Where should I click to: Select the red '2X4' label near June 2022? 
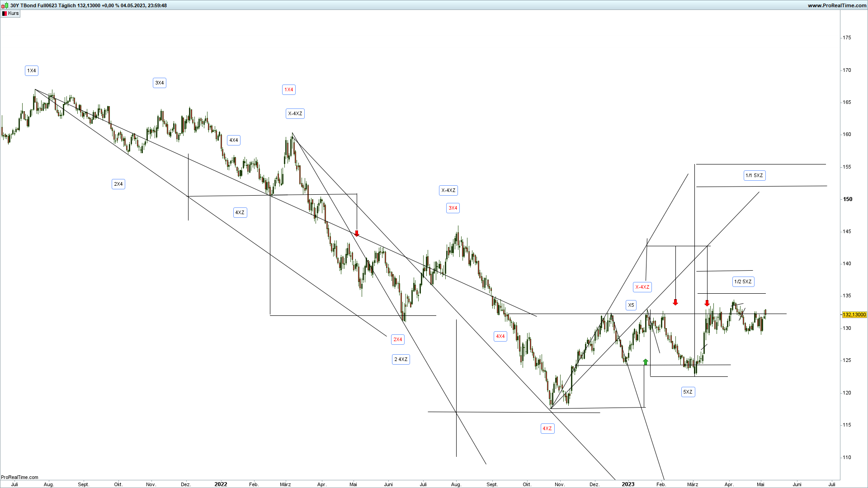tap(397, 339)
